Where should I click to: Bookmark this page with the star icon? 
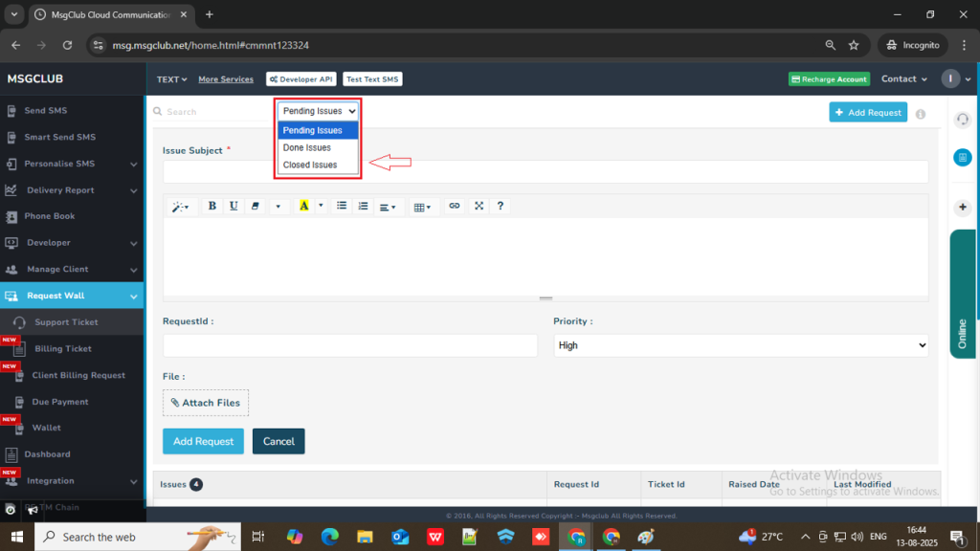(854, 45)
